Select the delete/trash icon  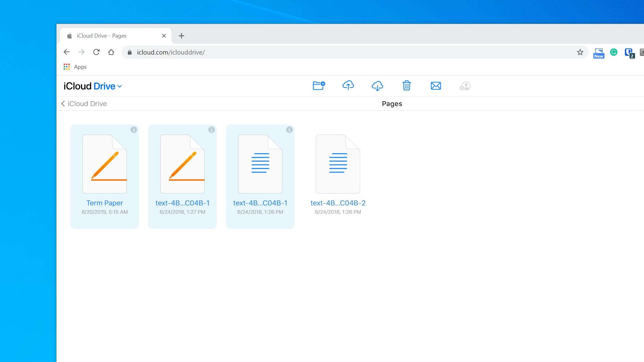coord(406,85)
